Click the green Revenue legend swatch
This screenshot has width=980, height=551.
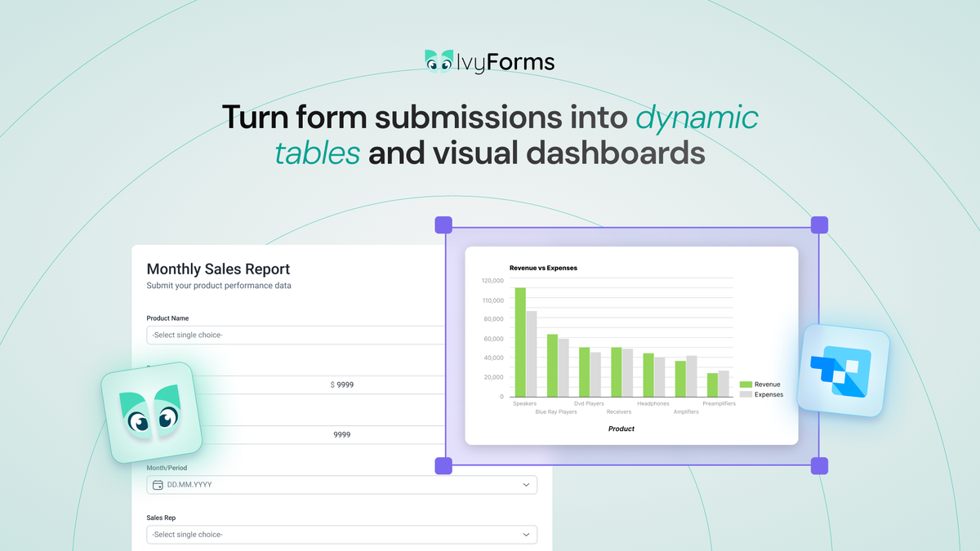coord(745,384)
